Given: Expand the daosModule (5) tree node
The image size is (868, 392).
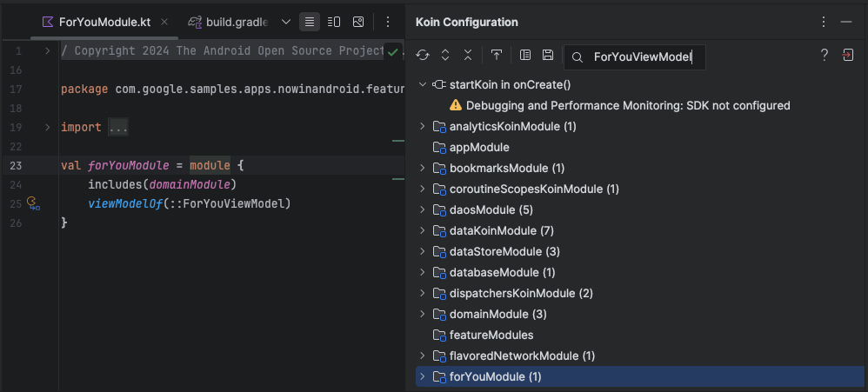Looking at the screenshot, I should 423,209.
